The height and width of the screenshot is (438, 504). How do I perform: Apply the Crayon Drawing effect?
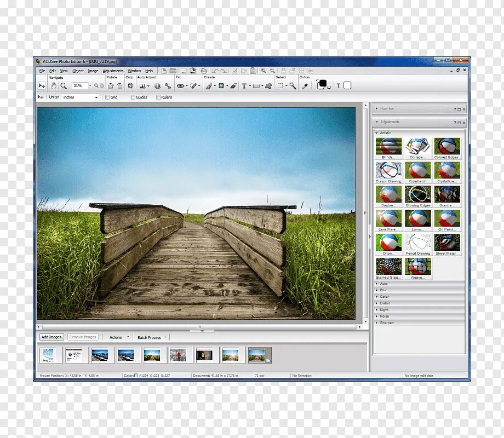pyautogui.click(x=388, y=172)
